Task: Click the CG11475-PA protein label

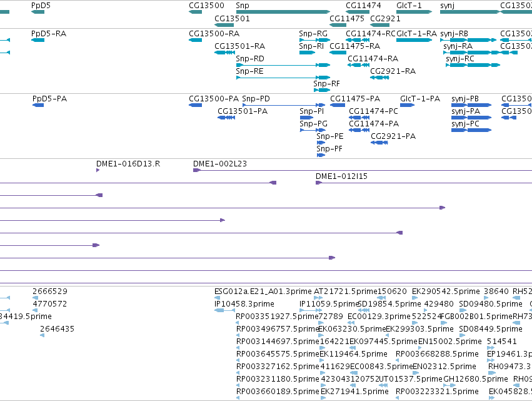Action: pos(355,99)
